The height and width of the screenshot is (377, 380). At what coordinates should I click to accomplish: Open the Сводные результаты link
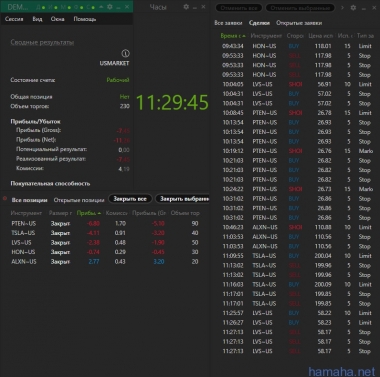(x=42, y=42)
